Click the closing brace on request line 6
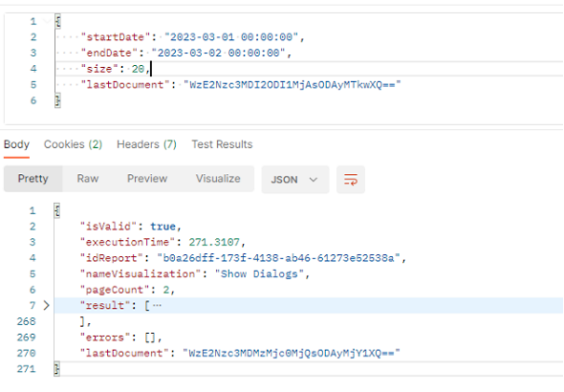Image resolution: width=564 pixels, height=392 pixels. (x=57, y=100)
